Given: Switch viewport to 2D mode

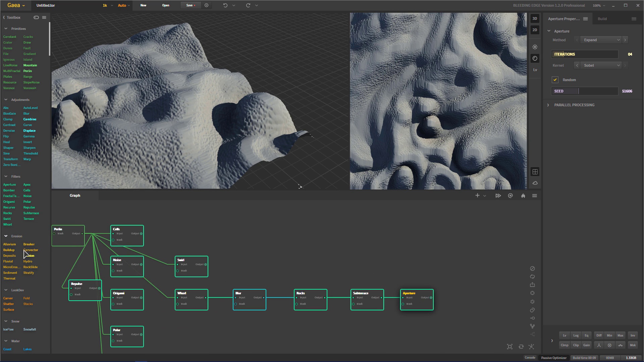Looking at the screenshot, I should coord(535,30).
